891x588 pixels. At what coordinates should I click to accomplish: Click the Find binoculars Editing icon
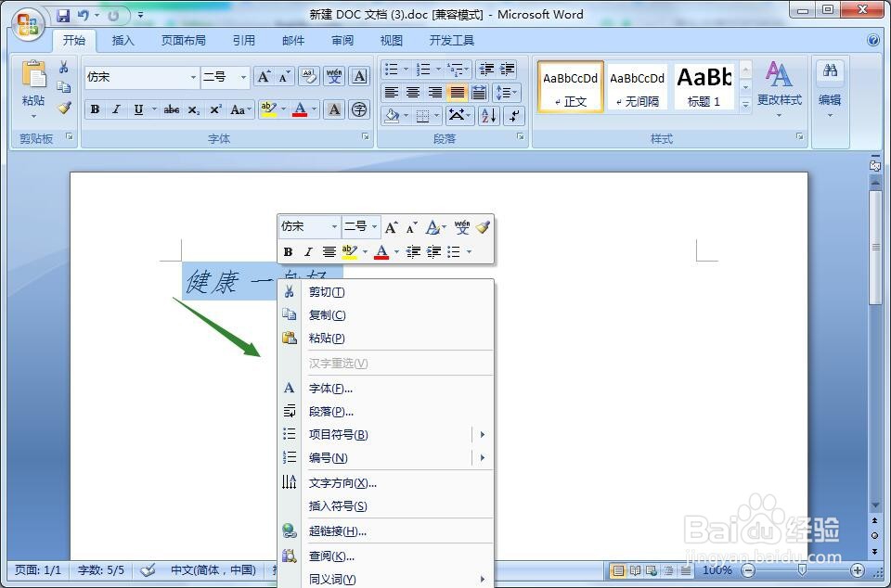click(x=830, y=70)
